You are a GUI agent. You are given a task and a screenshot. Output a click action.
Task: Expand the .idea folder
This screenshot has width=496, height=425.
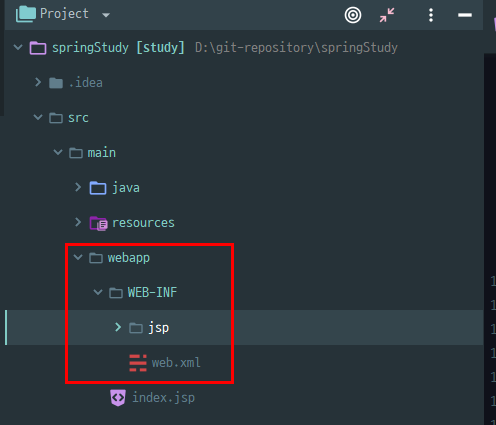click(x=38, y=82)
